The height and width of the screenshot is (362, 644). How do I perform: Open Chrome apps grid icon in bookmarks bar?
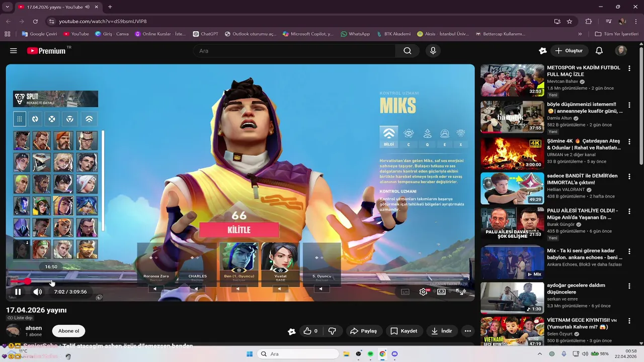tap(8, 34)
